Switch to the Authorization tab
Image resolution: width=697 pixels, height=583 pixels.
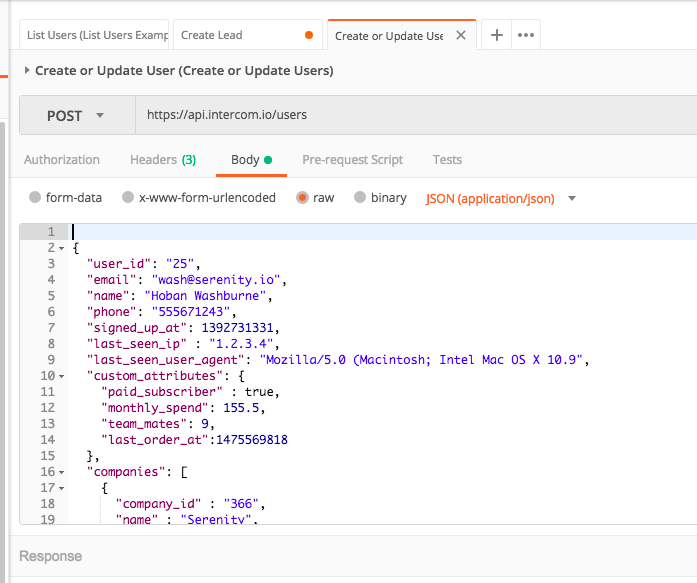62,160
